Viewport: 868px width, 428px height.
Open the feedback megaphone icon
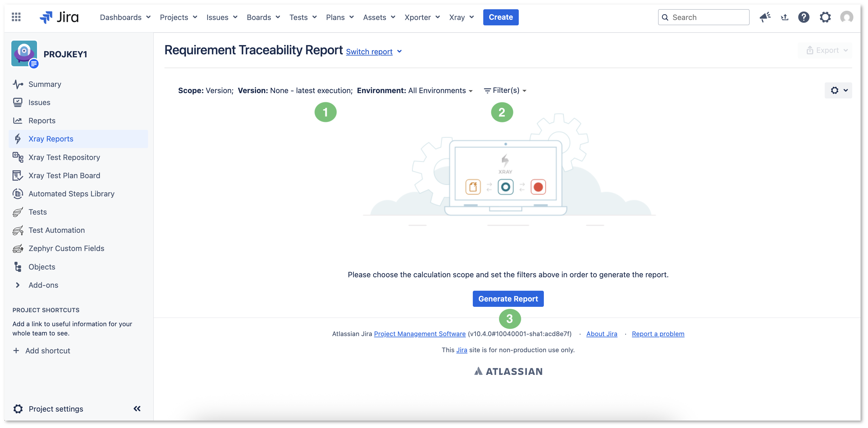765,17
